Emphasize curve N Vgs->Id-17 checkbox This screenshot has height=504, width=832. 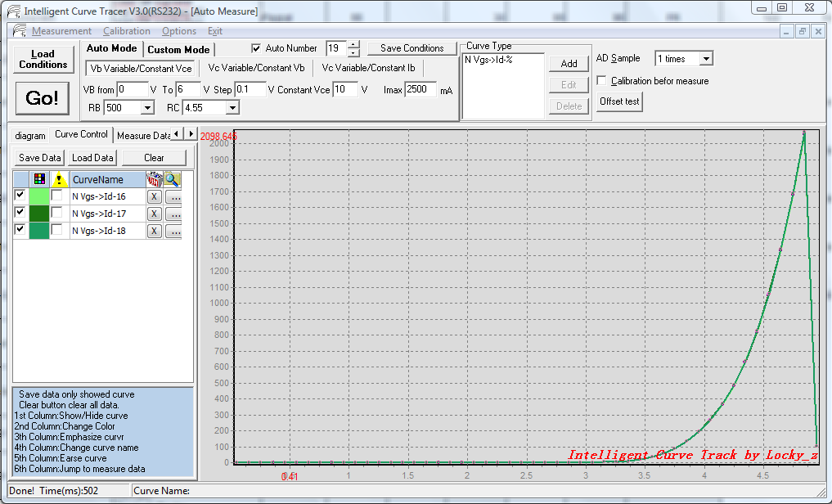click(x=56, y=212)
